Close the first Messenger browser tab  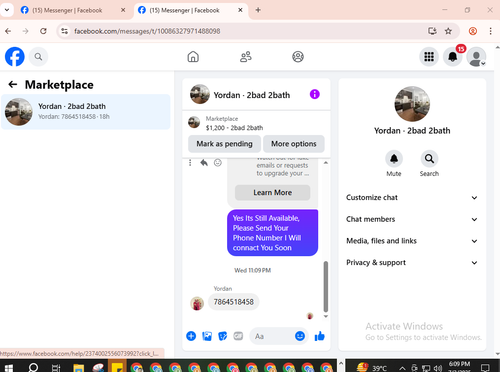coord(123,10)
